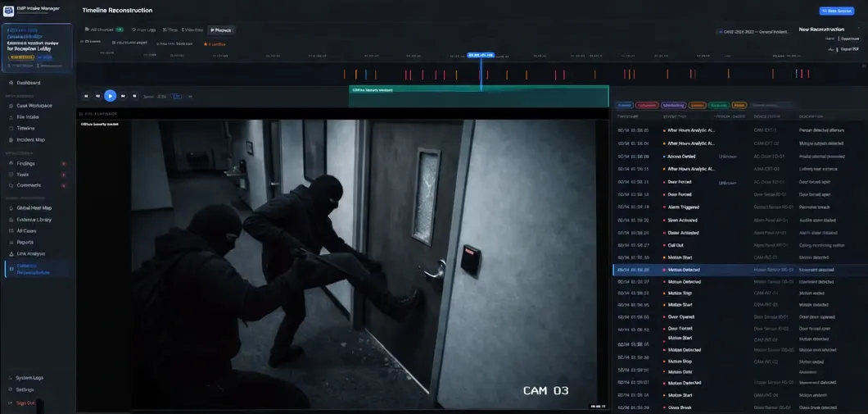This screenshot has width=868, height=414.
Task: Select the Playback tab
Action: point(221,30)
